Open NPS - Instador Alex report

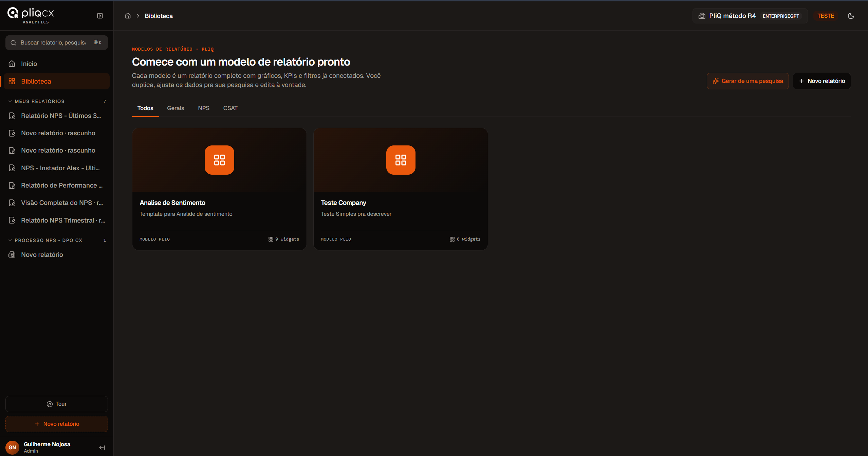click(x=57, y=168)
